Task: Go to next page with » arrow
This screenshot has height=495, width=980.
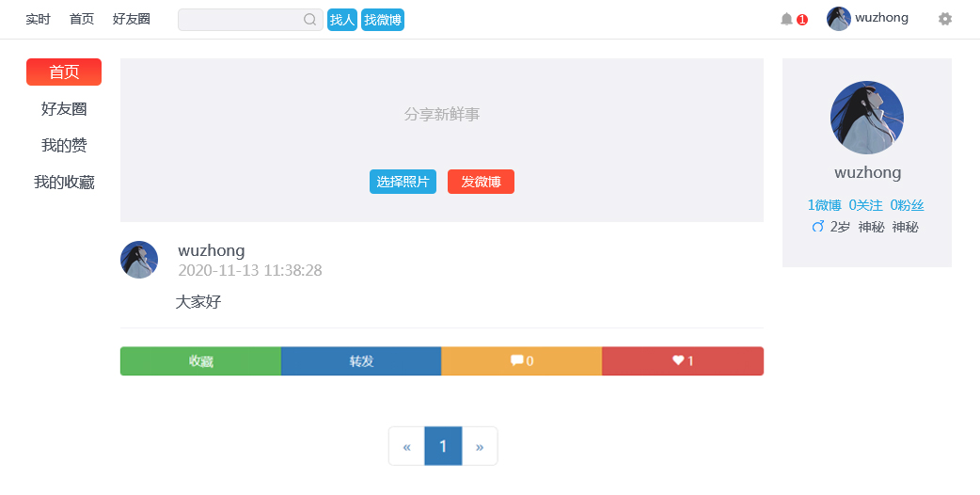Action: click(x=479, y=446)
